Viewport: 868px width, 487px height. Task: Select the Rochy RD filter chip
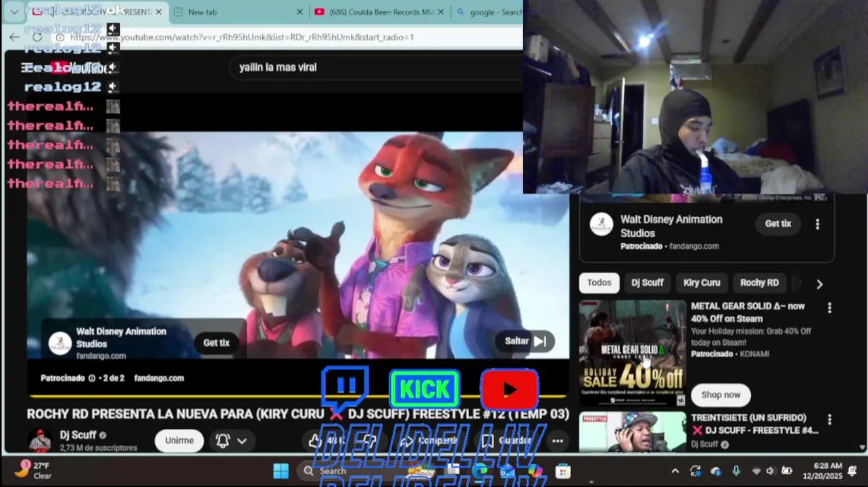[x=759, y=283]
